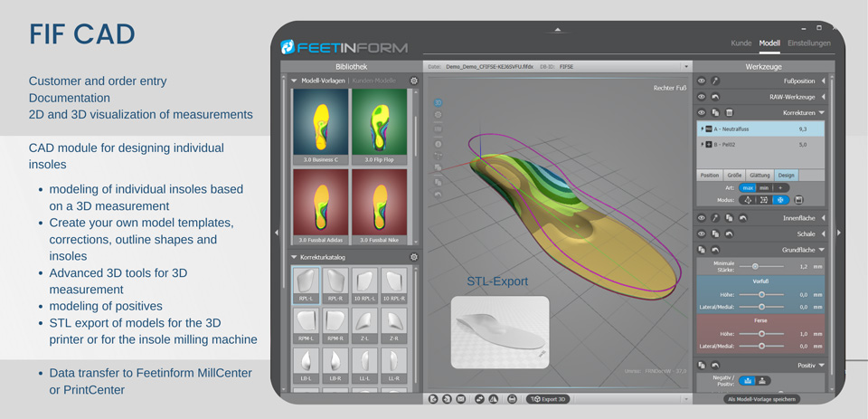Collapse the Korrekturkatalog section
The height and width of the screenshot is (419, 868).
294,257
